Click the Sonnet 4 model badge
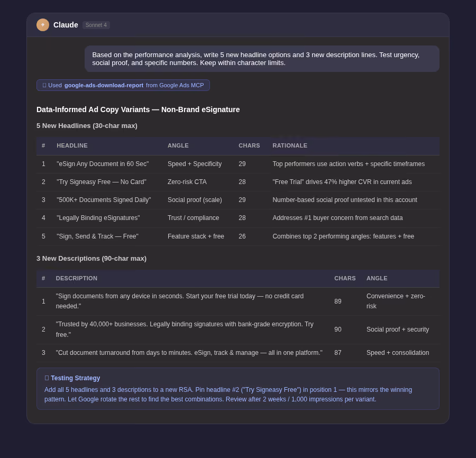This screenshot has width=476, height=458. (x=96, y=25)
